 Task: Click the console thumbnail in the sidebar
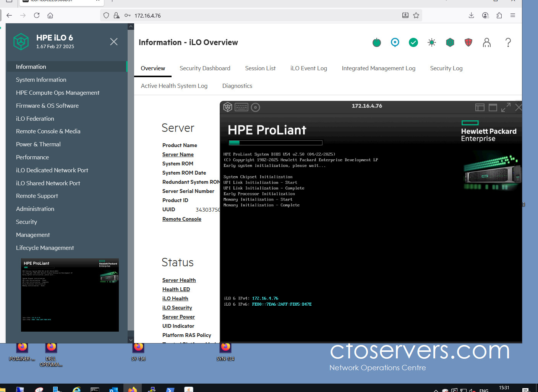70,295
